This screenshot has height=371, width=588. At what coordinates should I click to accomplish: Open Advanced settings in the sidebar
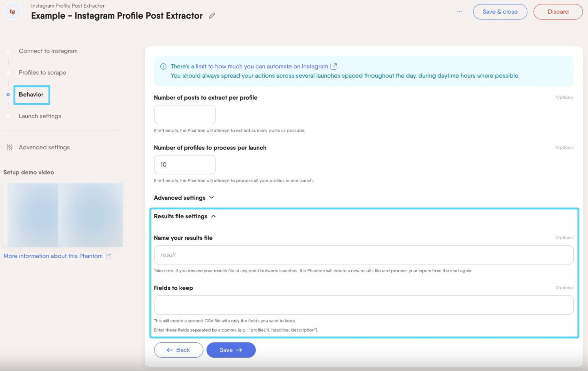point(44,147)
